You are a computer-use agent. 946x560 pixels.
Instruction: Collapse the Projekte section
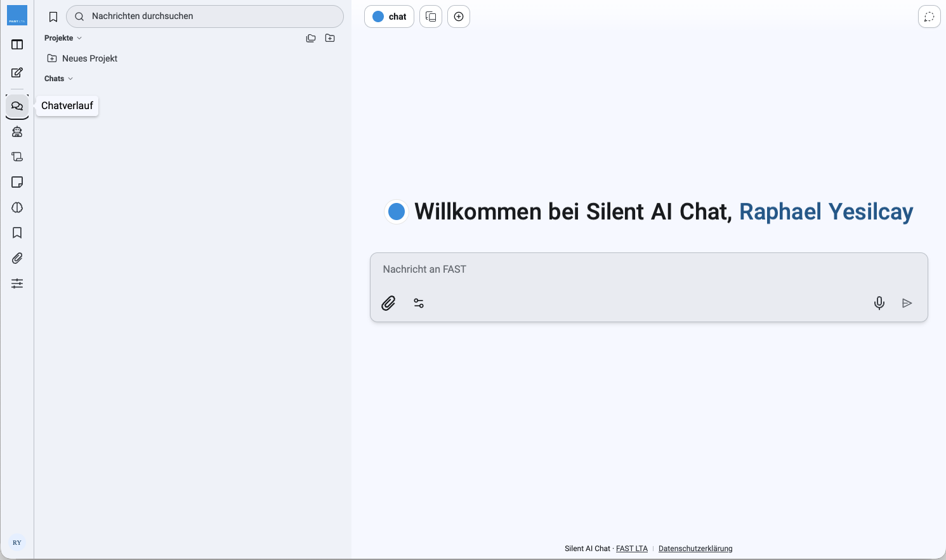[63, 38]
